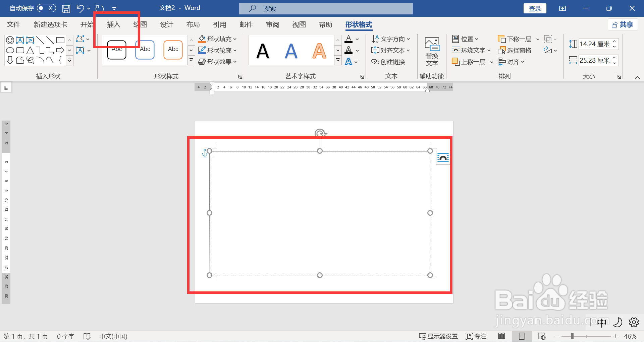
Task: Apply the blue outline Abc shape style
Action: click(145, 50)
